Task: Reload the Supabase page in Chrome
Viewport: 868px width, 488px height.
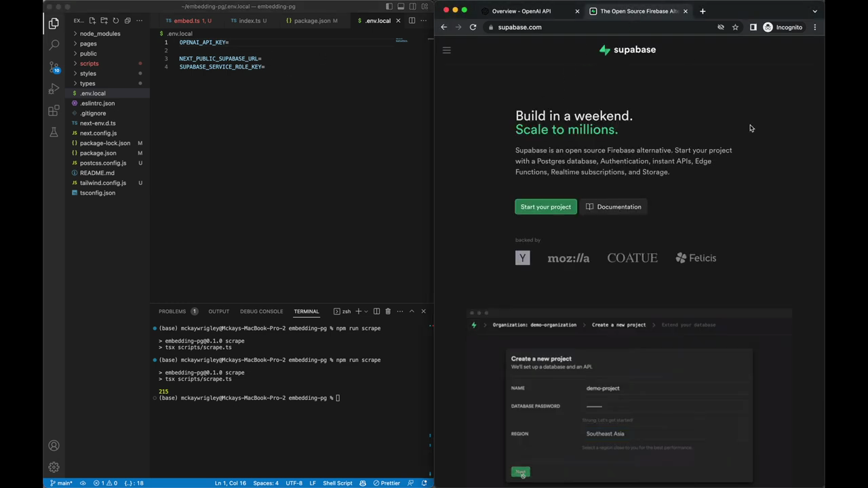Action: coord(473,27)
